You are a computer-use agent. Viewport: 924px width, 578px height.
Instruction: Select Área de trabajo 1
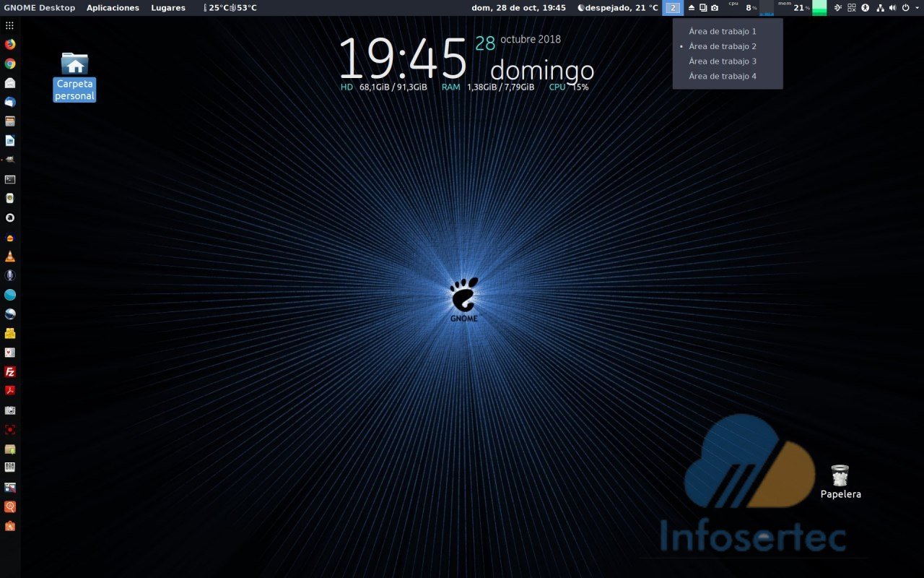coord(722,32)
